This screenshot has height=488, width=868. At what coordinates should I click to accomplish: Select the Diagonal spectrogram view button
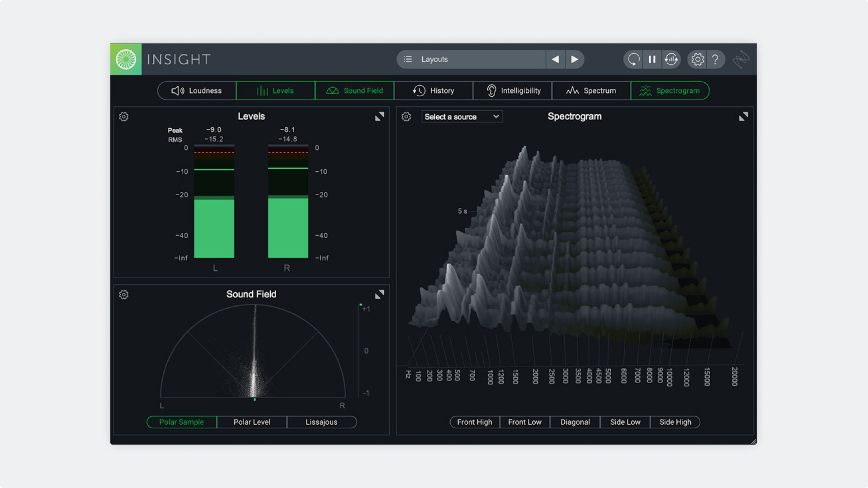tap(575, 422)
